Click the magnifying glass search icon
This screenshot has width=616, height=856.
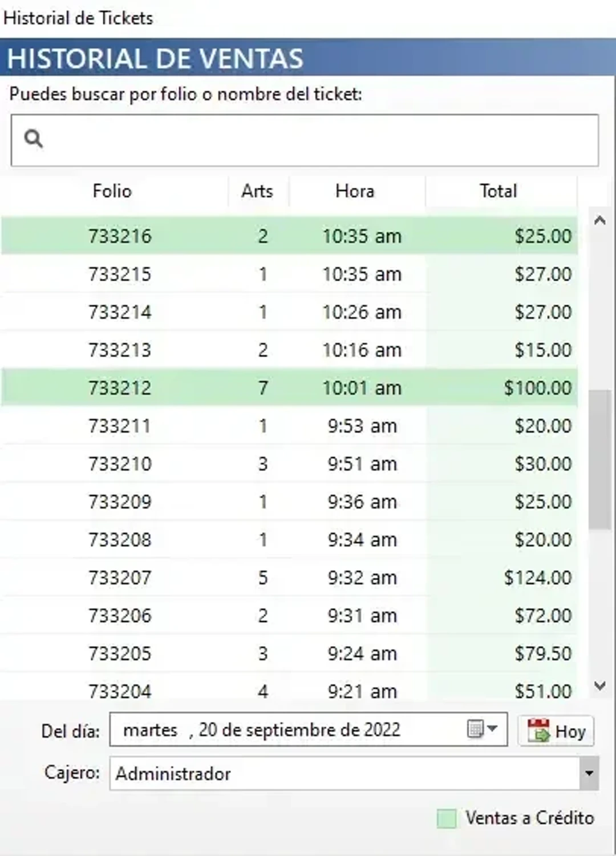(x=34, y=139)
